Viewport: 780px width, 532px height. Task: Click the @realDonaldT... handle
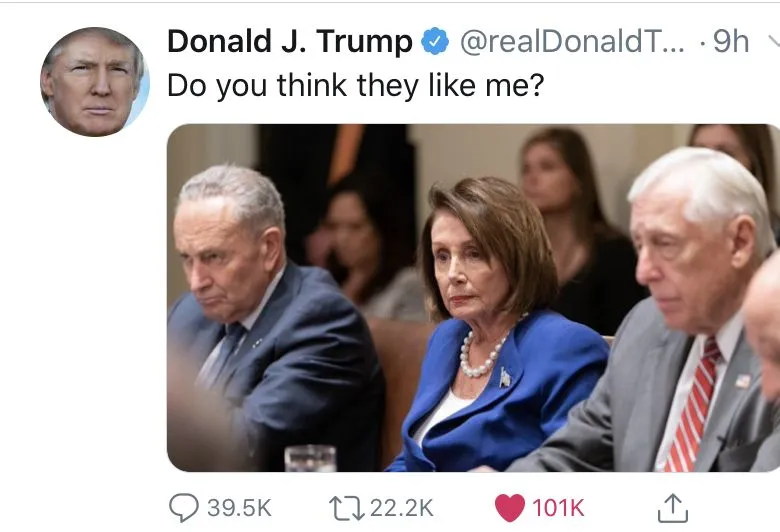tap(572, 41)
